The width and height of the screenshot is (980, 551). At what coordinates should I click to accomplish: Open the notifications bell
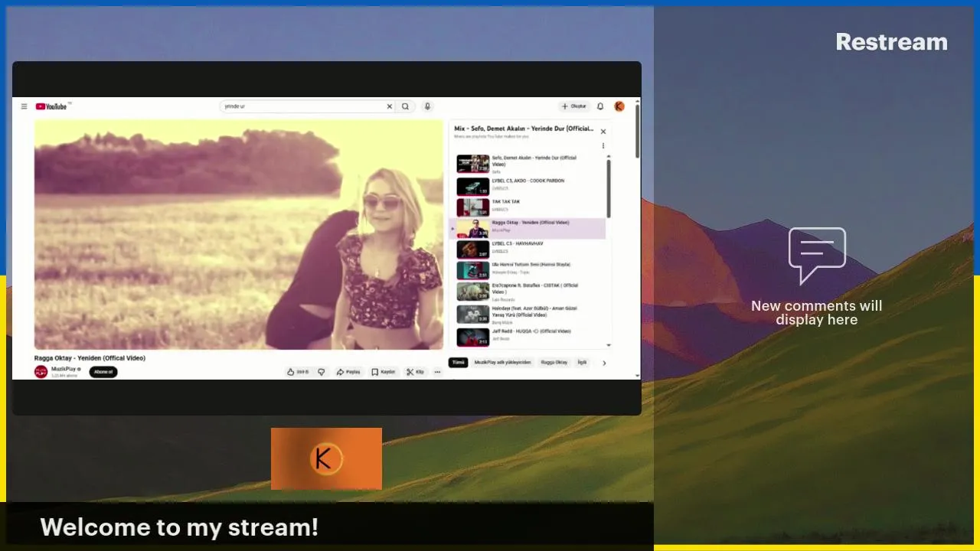pyautogui.click(x=600, y=106)
